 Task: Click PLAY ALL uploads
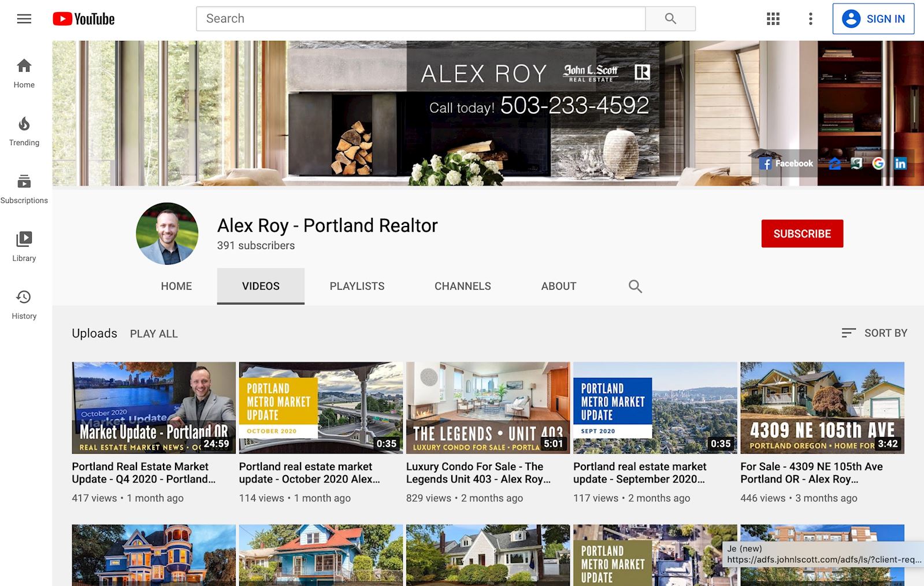click(154, 333)
